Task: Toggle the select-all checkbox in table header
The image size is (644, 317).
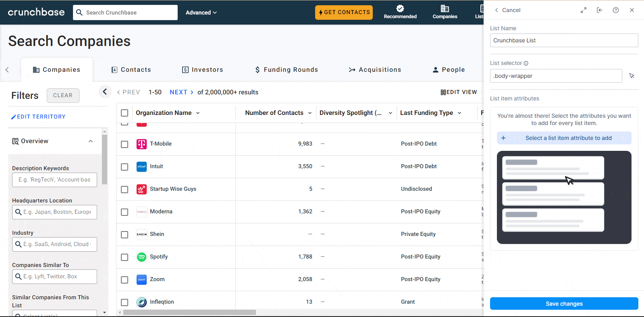Action: click(125, 113)
